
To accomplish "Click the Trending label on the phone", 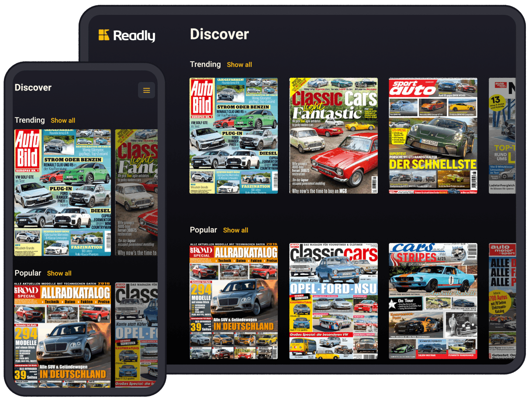I will (30, 120).
